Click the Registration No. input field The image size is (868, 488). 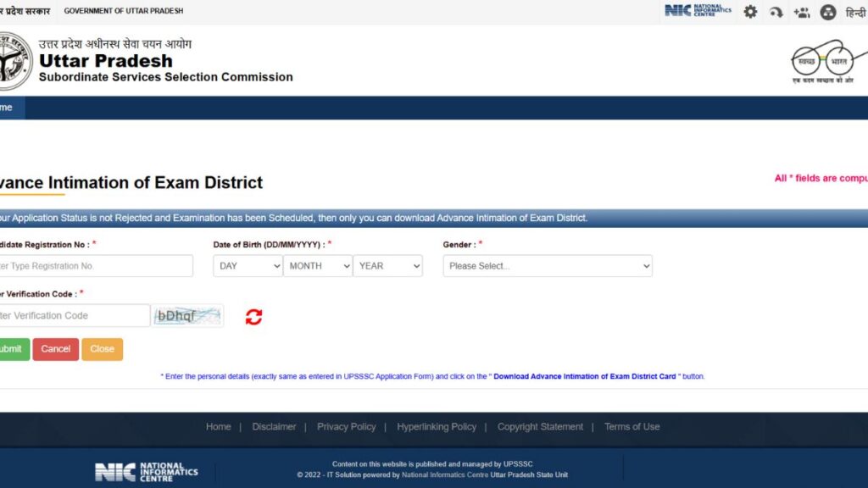pos(95,266)
